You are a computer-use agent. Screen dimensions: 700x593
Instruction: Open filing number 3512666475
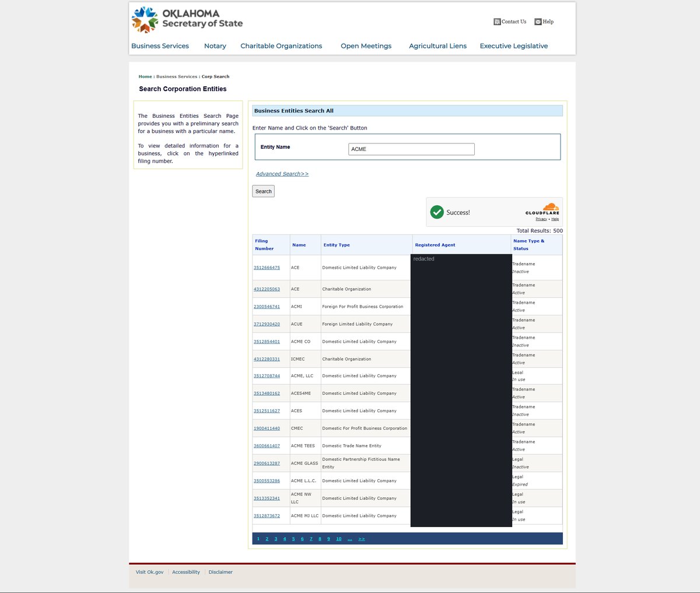[x=267, y=268]
